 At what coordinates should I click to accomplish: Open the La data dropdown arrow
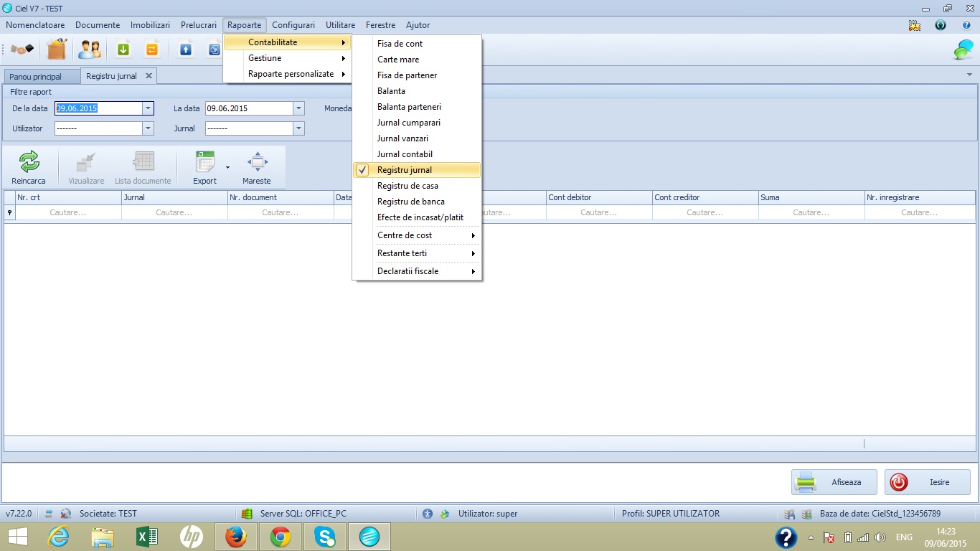tap(298, 108)
